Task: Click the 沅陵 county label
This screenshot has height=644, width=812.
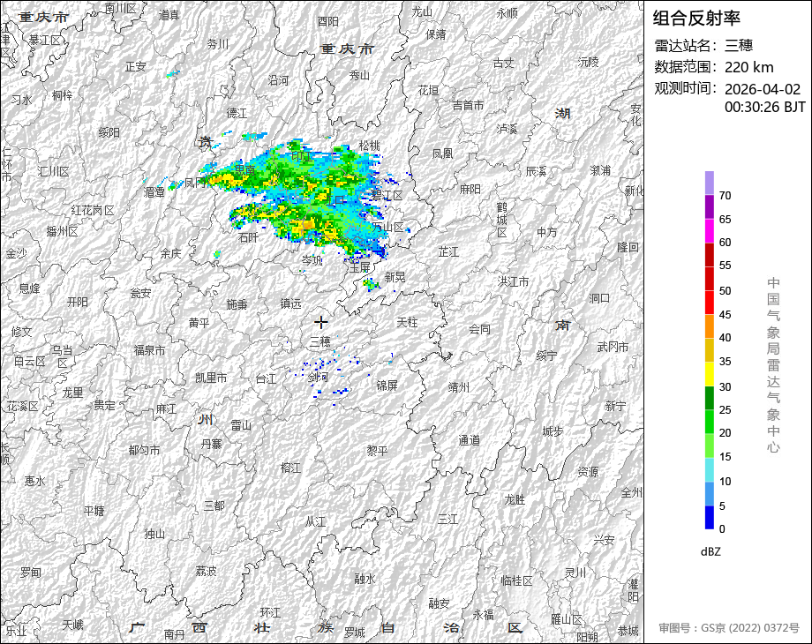Action: click(589, 62)
